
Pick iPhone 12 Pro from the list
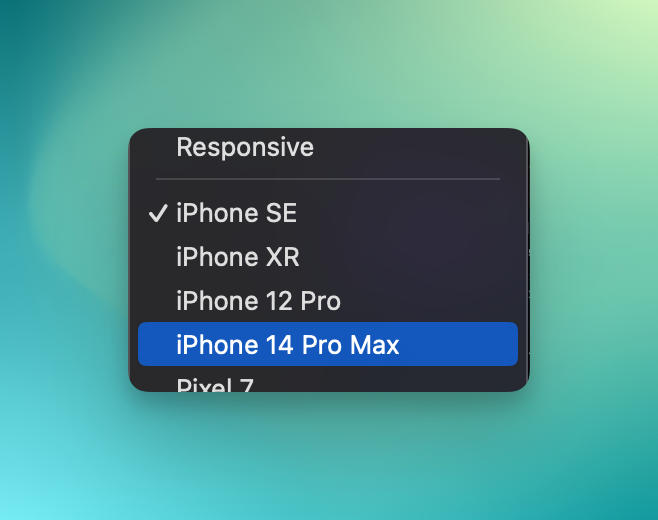point(328,301)
